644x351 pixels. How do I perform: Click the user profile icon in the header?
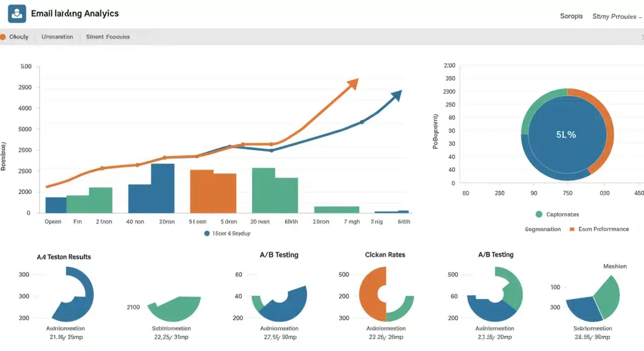tap(17, 13)
